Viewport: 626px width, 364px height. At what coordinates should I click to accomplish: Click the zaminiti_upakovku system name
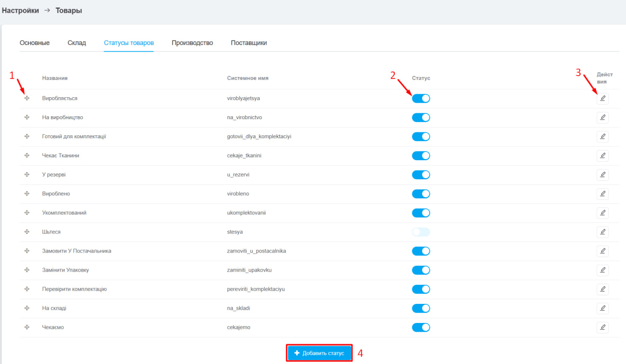click(249, 270)
